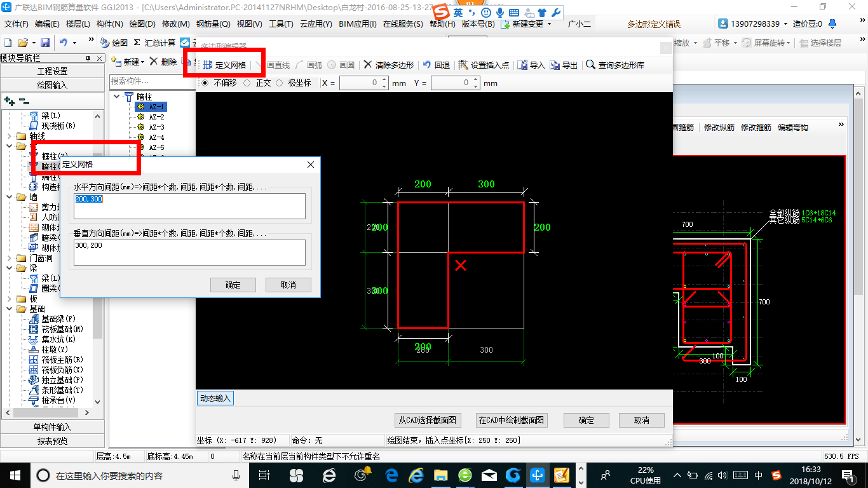Viewport: 868px width, 488px height.
Task: Expand the 板 folder
Action: click(x=9, y=299)
